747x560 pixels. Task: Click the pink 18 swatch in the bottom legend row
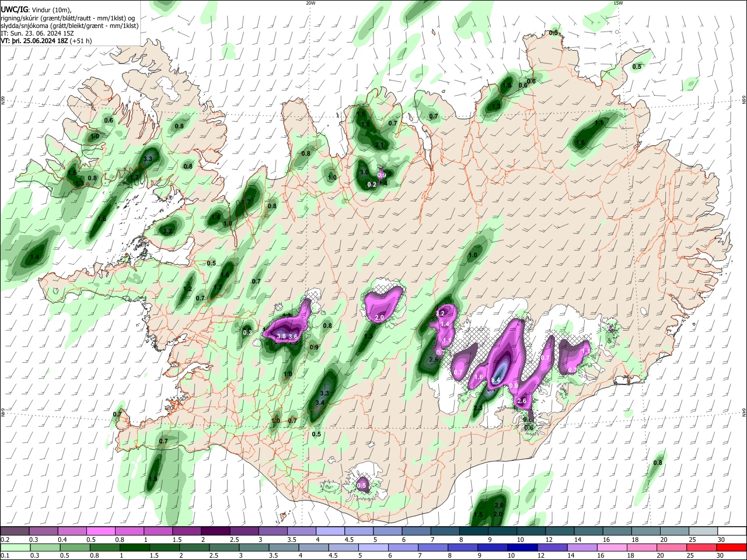pyautogui.click(x=642, y=547)
